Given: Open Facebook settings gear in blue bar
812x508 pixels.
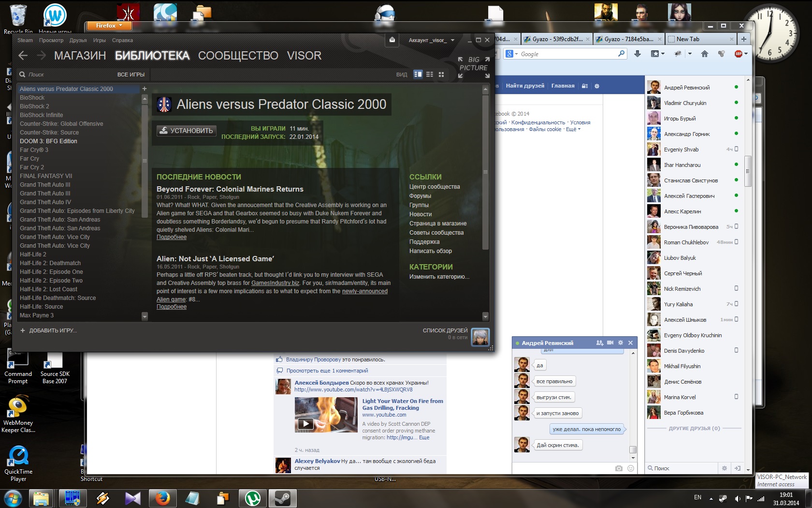Looking at the screenshot, I should point(597,86).
